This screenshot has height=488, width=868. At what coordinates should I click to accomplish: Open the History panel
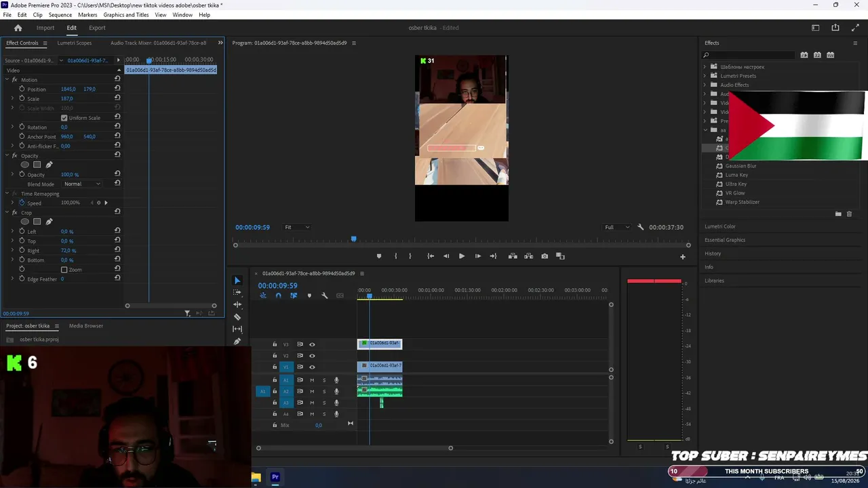[x=713, y=253]
